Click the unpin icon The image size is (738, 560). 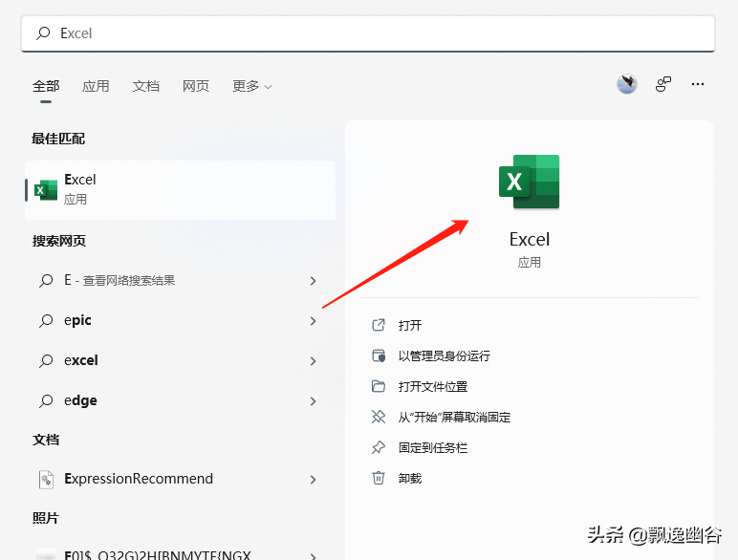point(379,417)
